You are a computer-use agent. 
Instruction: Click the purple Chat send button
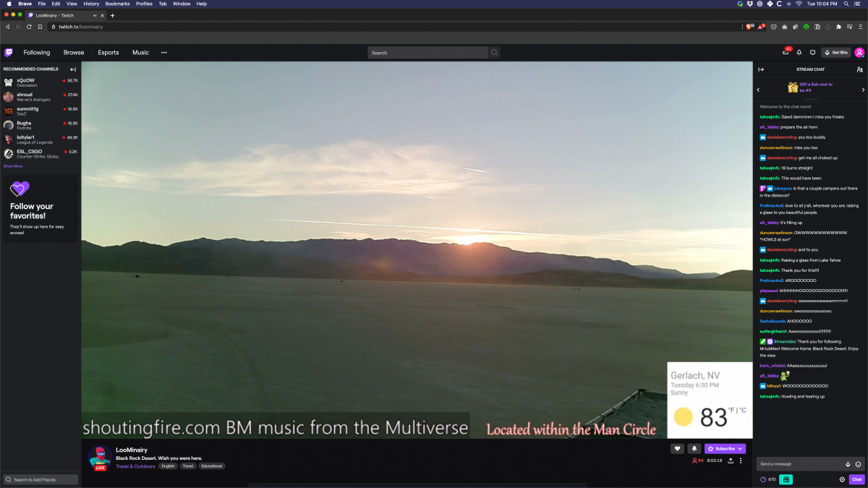[x=857, y=479]
